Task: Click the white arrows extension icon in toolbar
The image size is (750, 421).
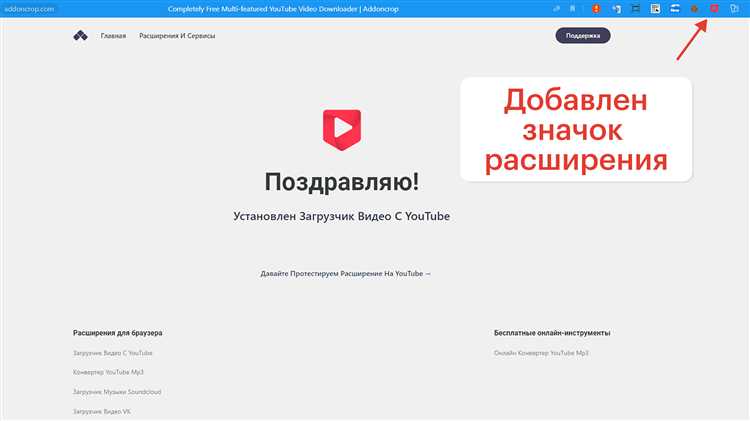Action: tap(675, 9)
